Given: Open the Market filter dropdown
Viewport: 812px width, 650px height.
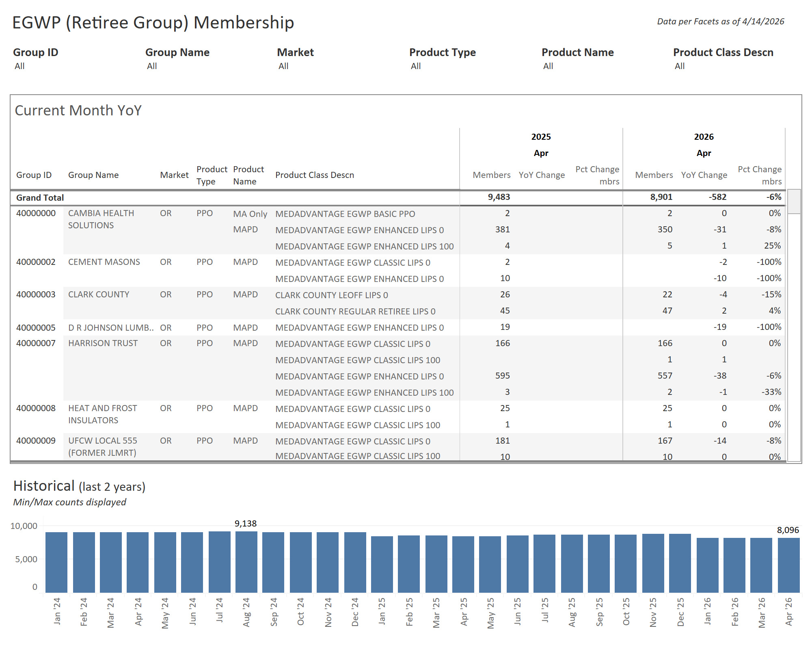Looking at the screenshot, I should pos(283,65).
